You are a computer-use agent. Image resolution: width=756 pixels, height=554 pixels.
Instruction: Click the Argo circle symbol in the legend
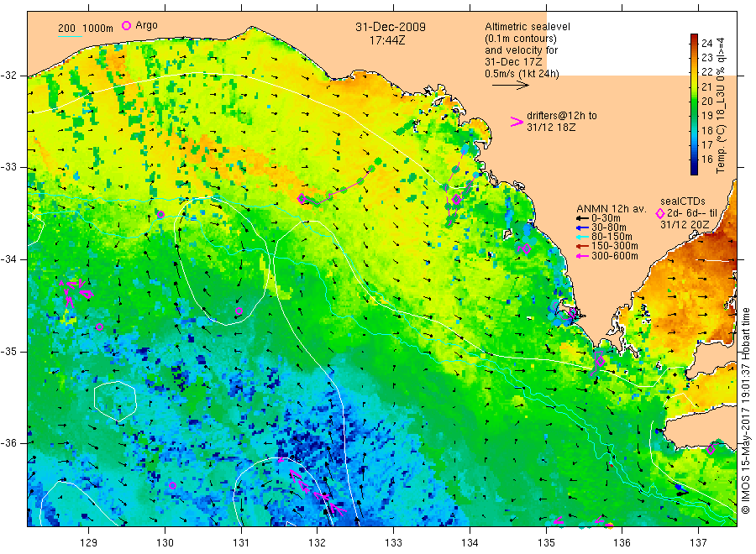pos(126,25)
